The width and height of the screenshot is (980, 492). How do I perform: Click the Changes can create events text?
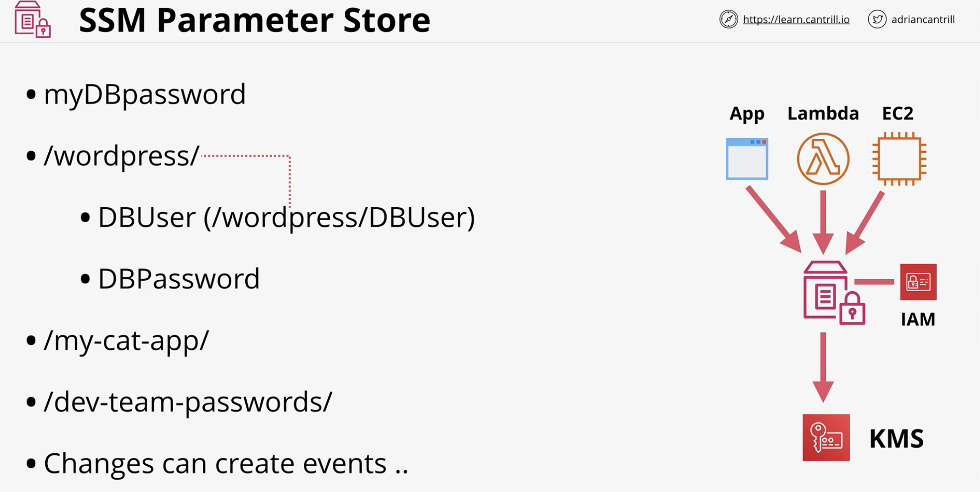click(x=226, y=463)
